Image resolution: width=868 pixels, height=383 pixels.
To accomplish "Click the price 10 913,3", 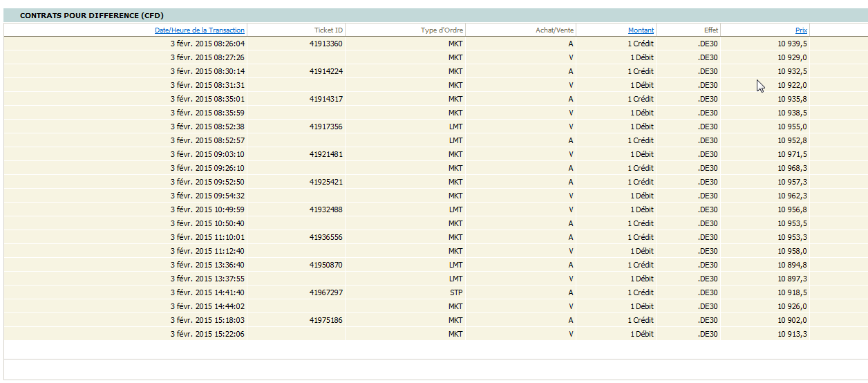I will click(792, 334).
